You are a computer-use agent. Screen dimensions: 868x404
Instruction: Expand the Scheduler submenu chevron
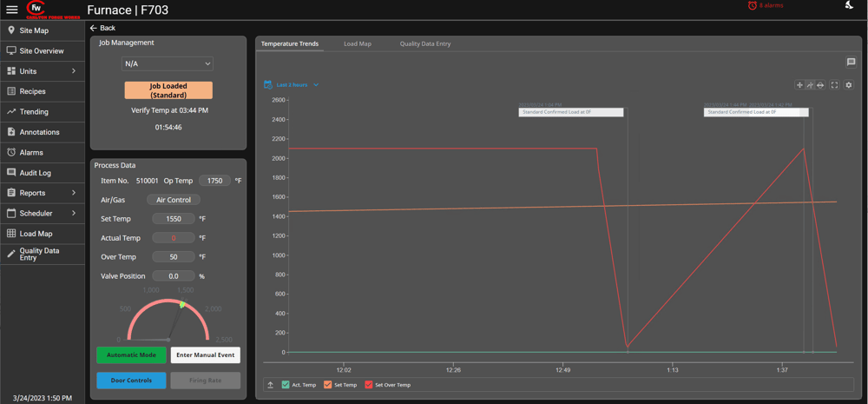point(74,214)
